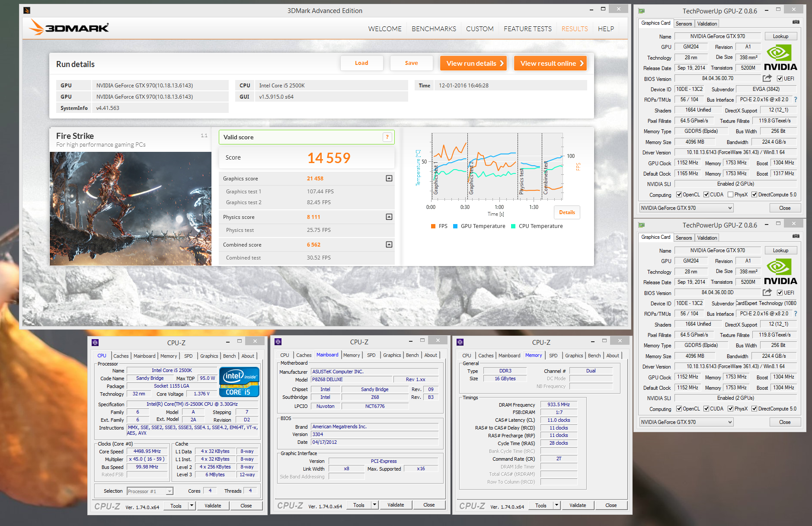This screenshot has width=812, height=526.
Task: Click the 3DMark logo in the header
Action: 69,27
